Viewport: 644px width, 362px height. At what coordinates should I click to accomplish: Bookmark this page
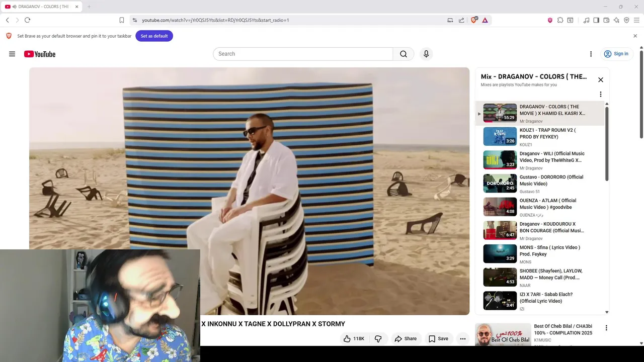coord(122,20)
